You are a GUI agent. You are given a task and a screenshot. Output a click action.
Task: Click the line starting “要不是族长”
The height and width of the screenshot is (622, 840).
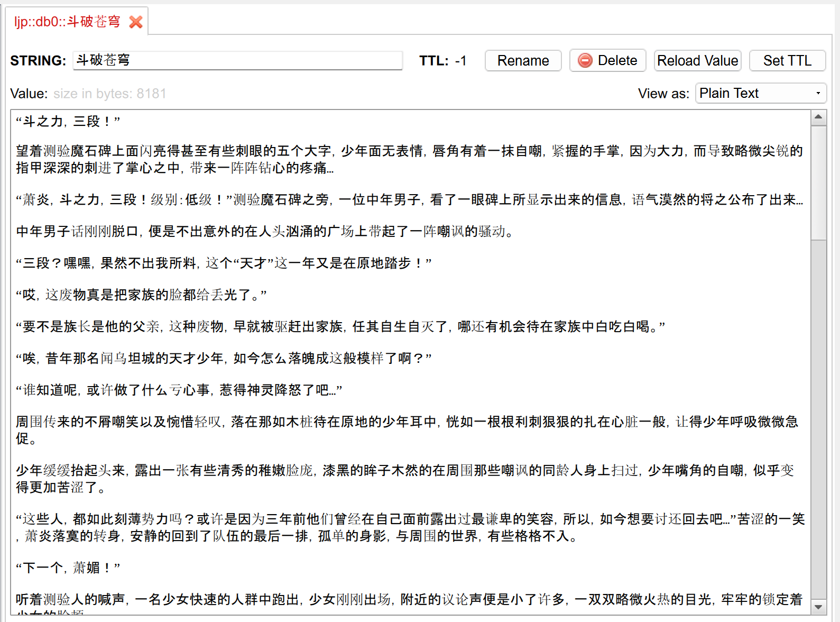341,327
